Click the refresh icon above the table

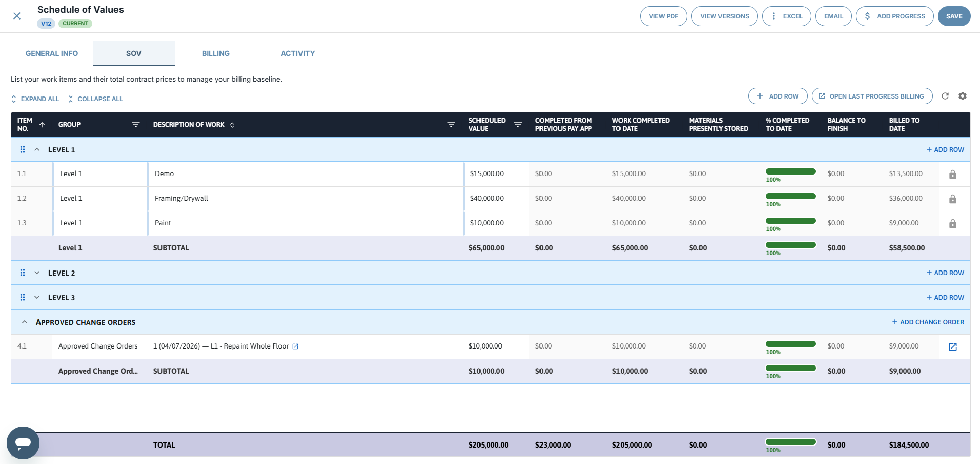point(945,96)
